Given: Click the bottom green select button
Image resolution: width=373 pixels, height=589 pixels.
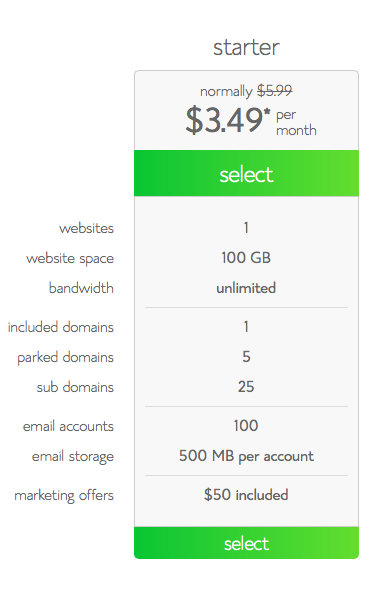Looking at the screenshot, I should pos(246,542).
